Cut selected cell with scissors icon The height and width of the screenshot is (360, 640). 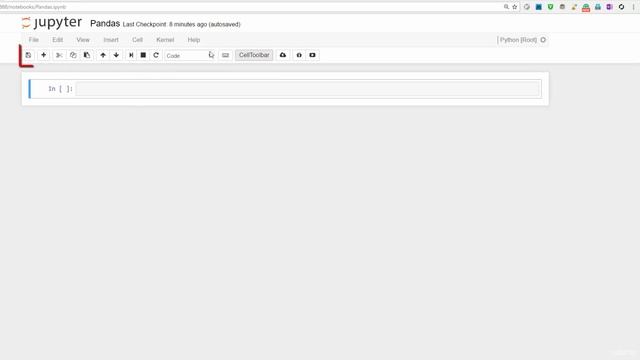(59, 55)
